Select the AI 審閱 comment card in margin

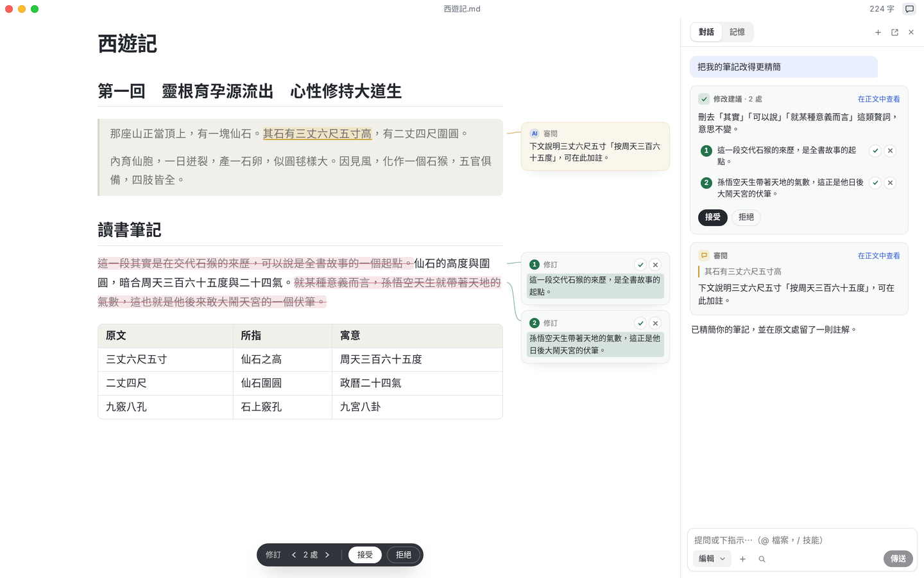(595, 146)
